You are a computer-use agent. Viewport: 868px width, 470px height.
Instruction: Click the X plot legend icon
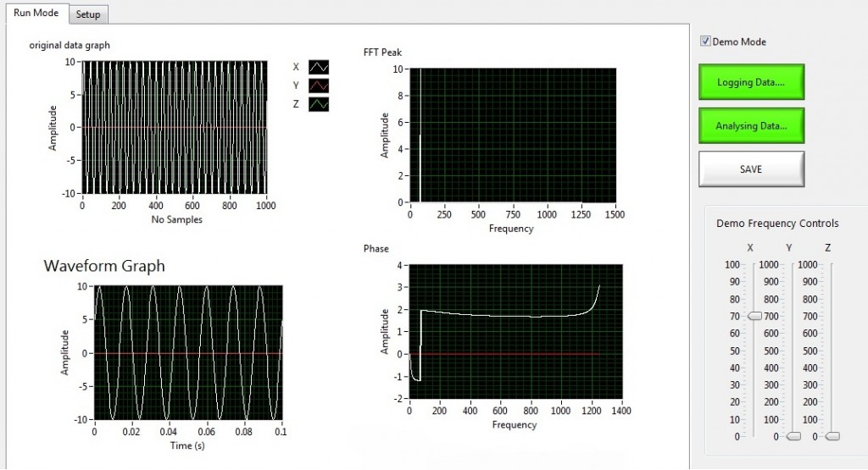(x=319, y=68)
